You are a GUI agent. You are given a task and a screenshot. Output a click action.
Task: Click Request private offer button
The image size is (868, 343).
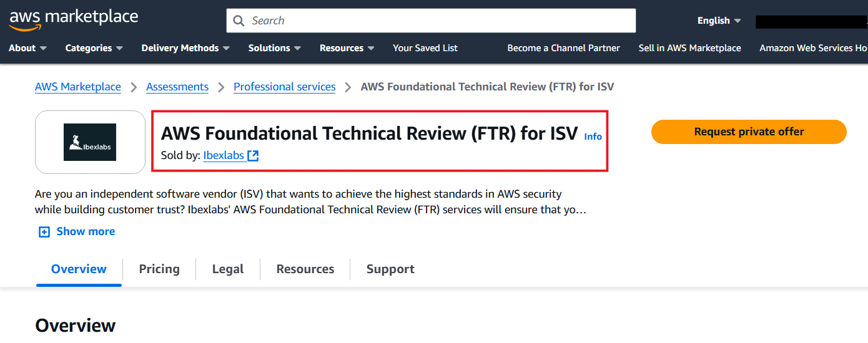point(749,132)
